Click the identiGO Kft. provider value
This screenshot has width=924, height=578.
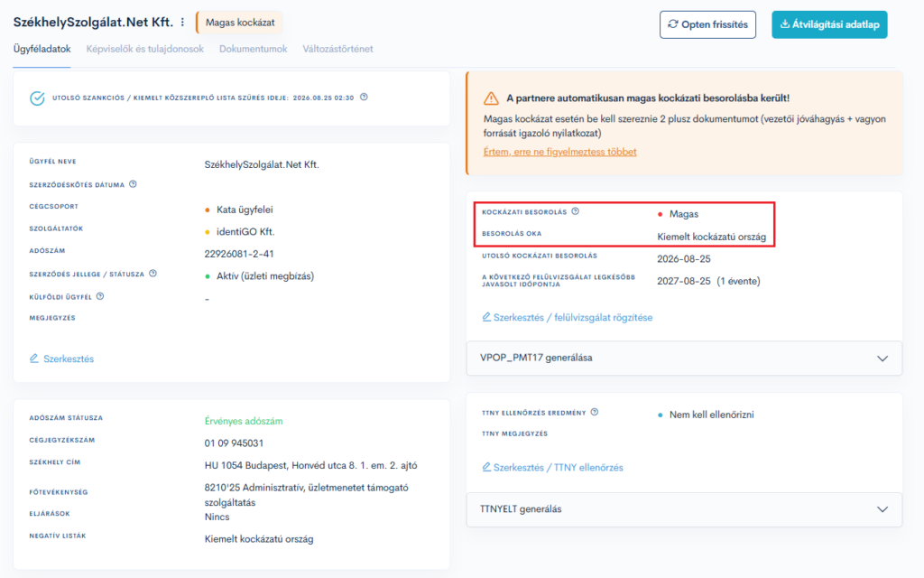(245, 232)
